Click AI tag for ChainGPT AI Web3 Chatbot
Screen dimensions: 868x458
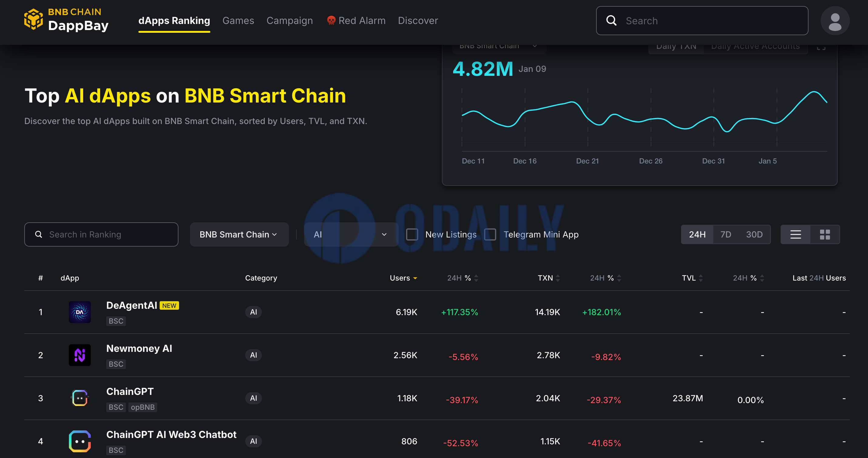(253, 441)
